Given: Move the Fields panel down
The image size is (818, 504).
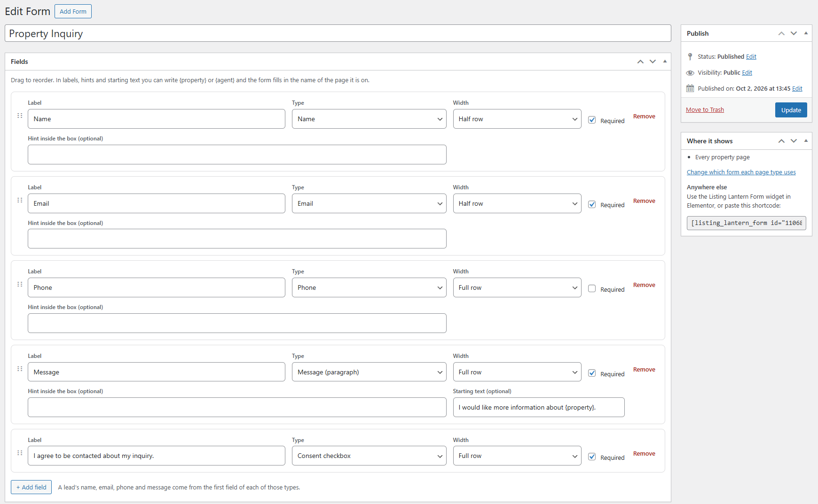Looking at the screenshot, I should point(653,62).
